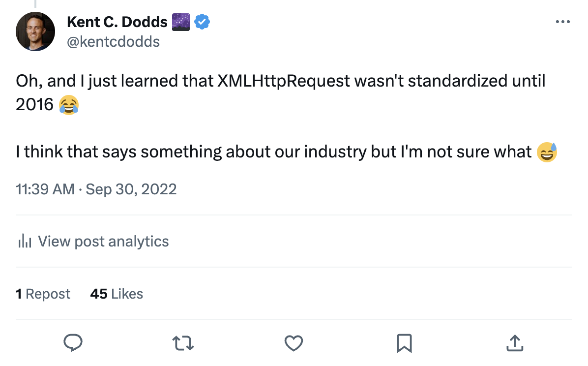Click the sweat smile emoji
Image resolution: width=588 pixels, height=366 pixels.
[547, 152]
